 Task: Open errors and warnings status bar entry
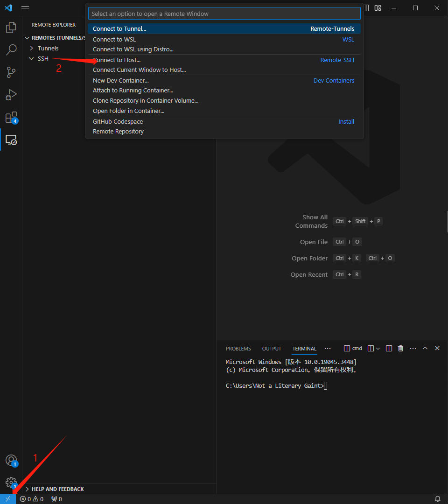31,499
